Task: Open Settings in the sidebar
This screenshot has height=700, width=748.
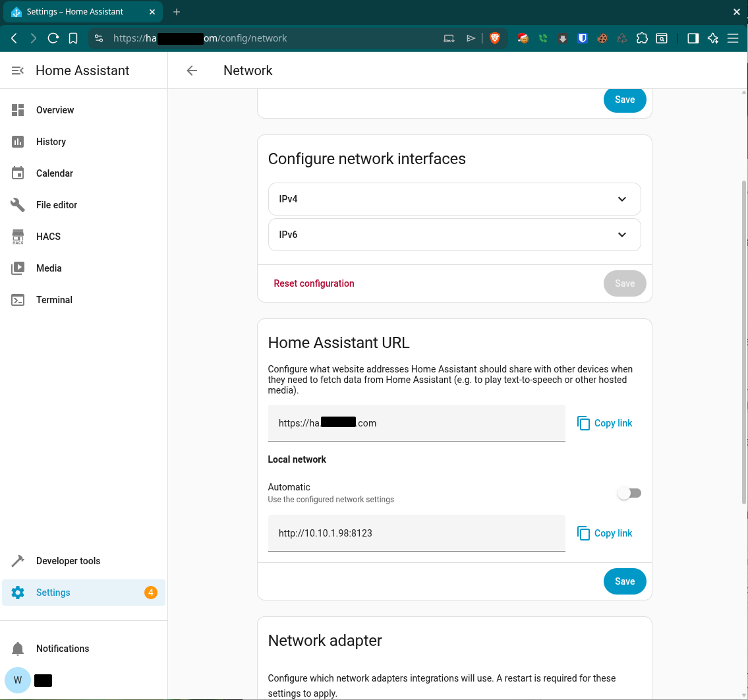Action: coord(53,593)
